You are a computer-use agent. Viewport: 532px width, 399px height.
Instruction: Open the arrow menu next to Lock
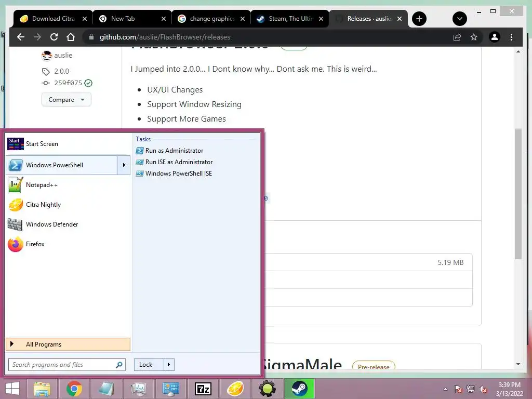tap(169, 365)
